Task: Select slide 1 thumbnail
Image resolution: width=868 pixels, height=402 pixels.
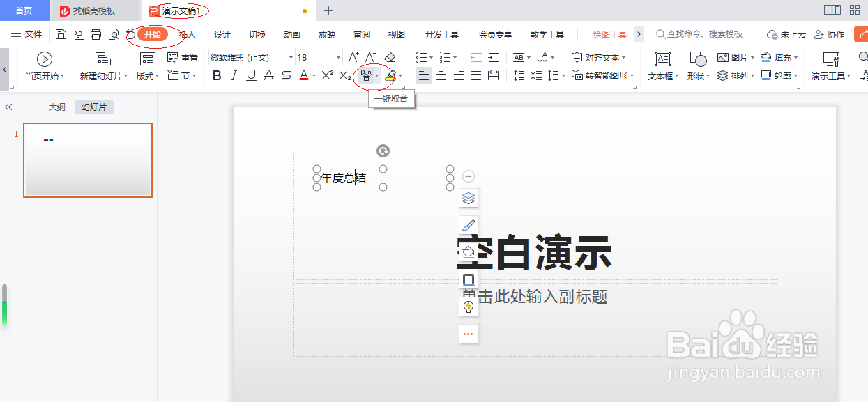Action: coord(88,160)
